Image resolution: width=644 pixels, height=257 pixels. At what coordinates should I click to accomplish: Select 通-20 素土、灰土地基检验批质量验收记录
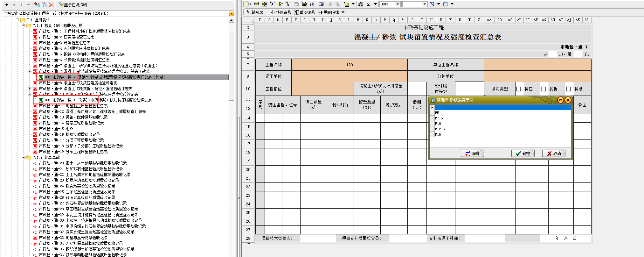coord(83,163)
